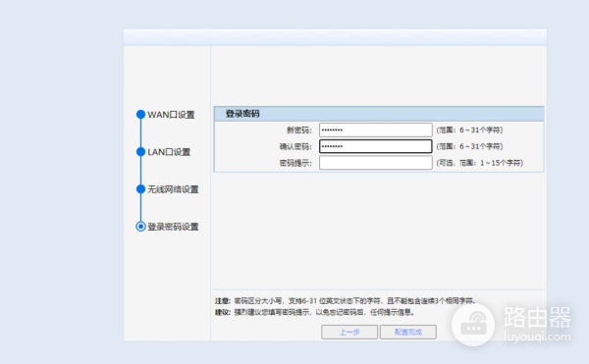Click the 确认密码 label
Screen dimensions: 589x364
coord(295,146)
